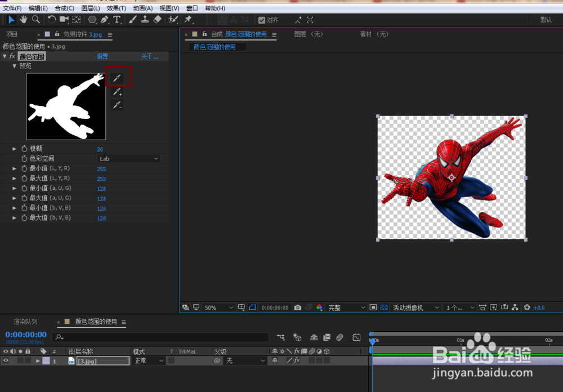Hide the 3.jpg layer eye toggle
Screen dimensions: 563x392
6,360
